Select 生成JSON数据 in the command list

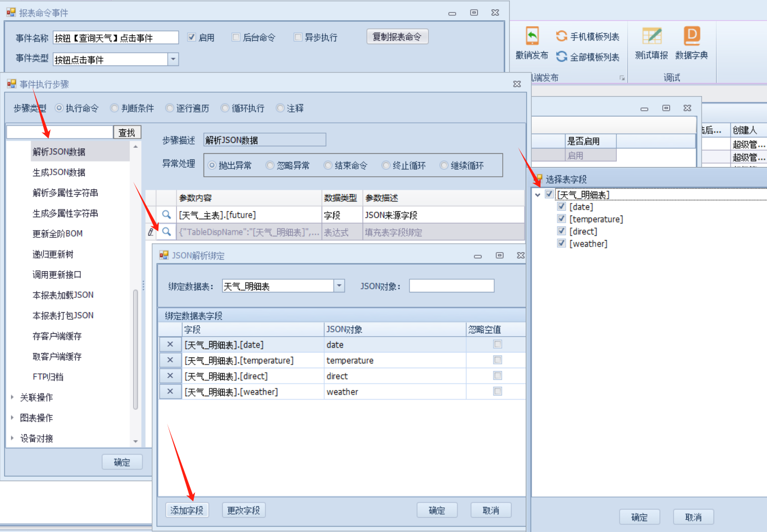coord(59,172)
